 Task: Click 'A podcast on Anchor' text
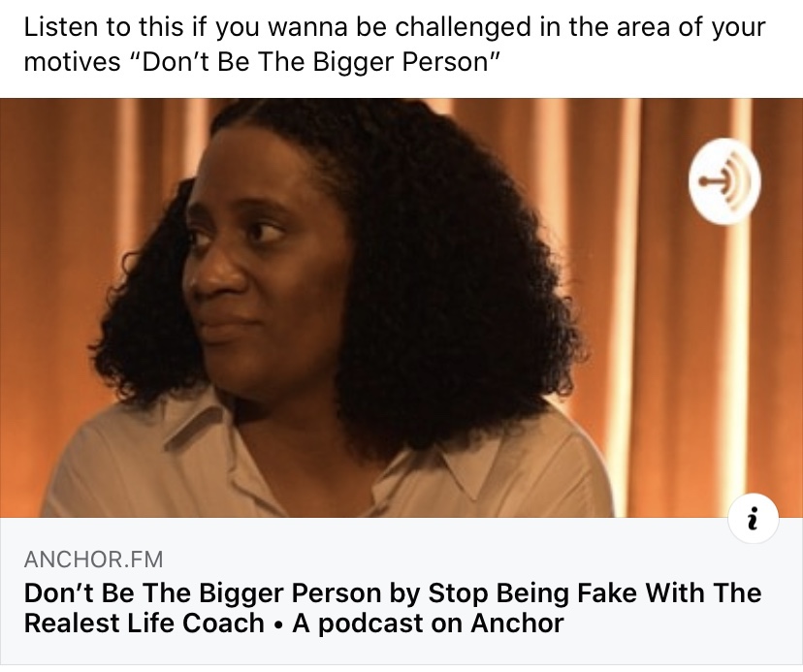point(428,624)
